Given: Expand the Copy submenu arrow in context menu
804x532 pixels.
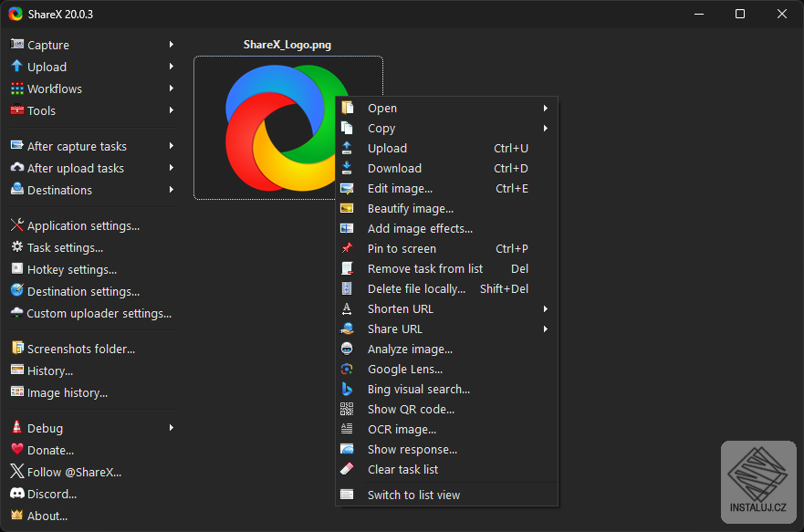Looking at the screenshot, I should click(x=546, y=128).
